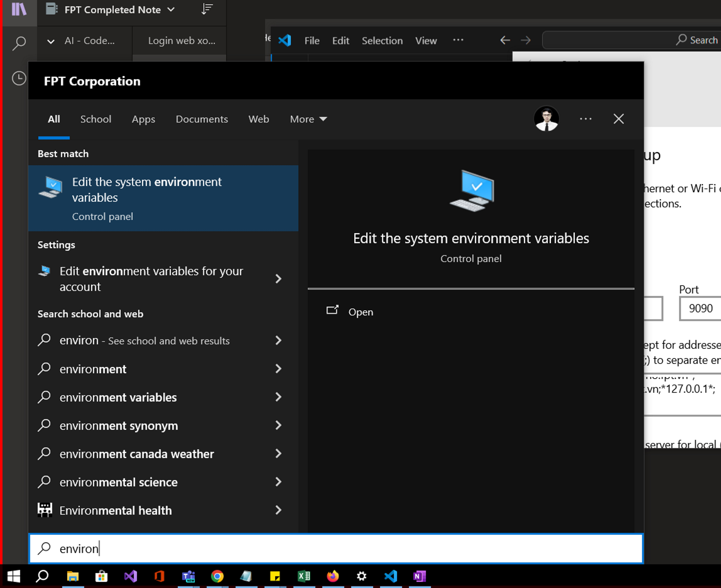The width and height of the screenshot is (721, 588).
Task: Expand 'Edit environment variables for your account' arrow
Action: (278, 279)
